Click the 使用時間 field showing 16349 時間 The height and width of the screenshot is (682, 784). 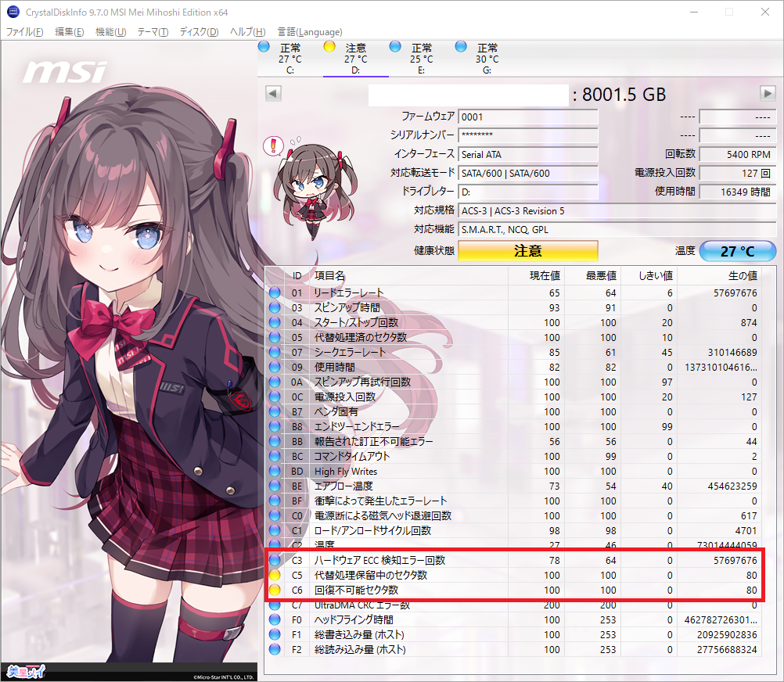(738, 192)
